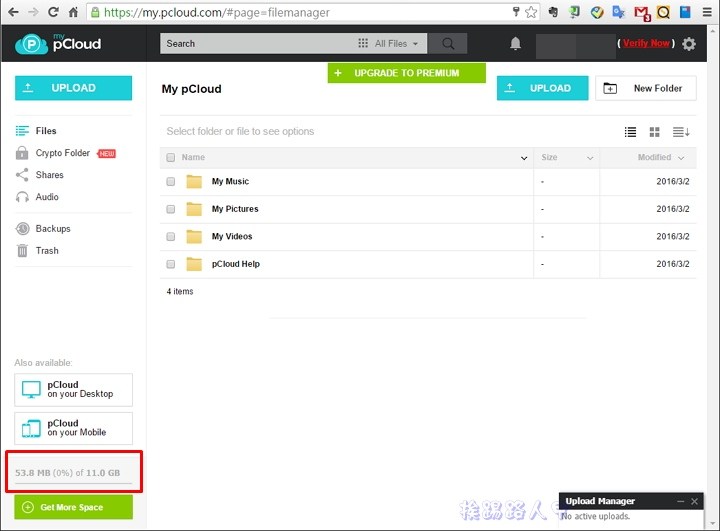Viewport: 720px width, 531px height.
Task: Open the All Files search filter dropdown
Action: pos(388,44)
